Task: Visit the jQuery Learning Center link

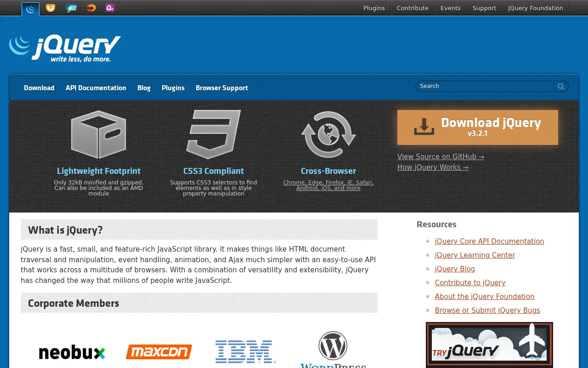Action: tap(475, 255)
